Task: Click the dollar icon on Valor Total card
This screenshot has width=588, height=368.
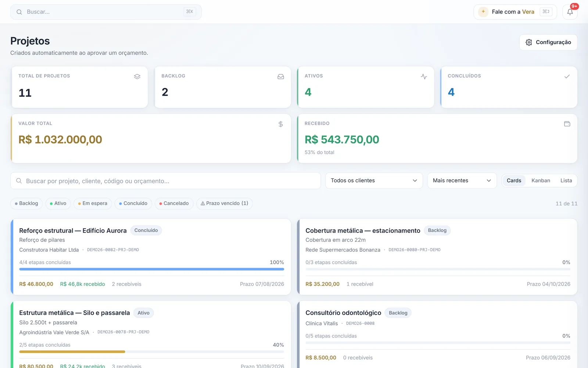Action: coord(281,124)
